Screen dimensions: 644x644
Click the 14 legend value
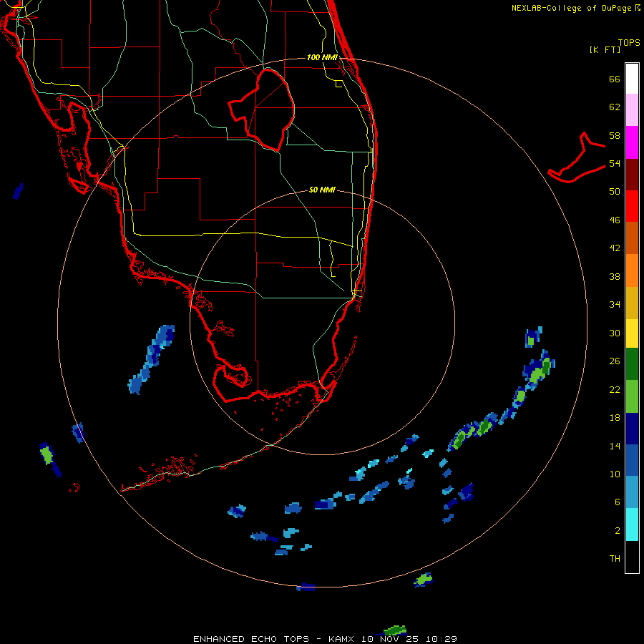615,446
